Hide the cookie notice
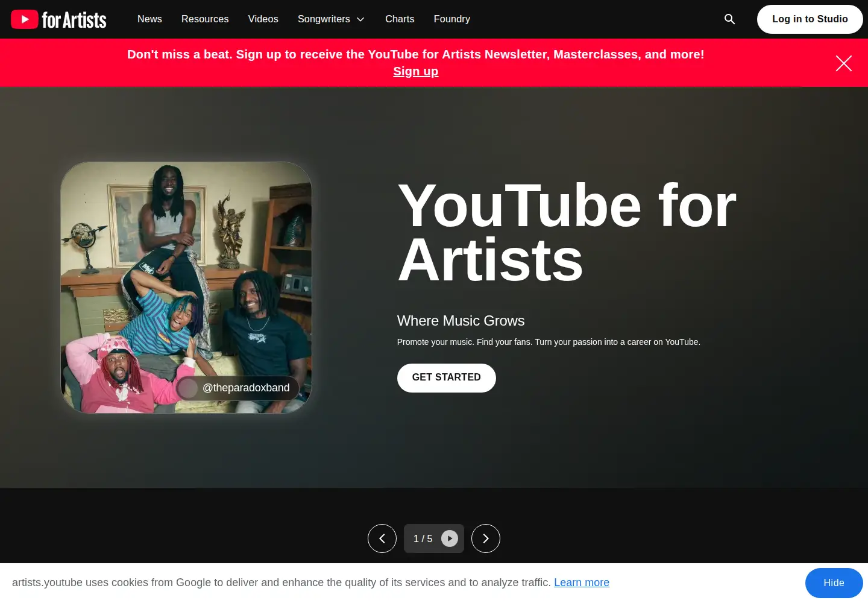This screenshot has width=868, height=603. click(834, 583)
